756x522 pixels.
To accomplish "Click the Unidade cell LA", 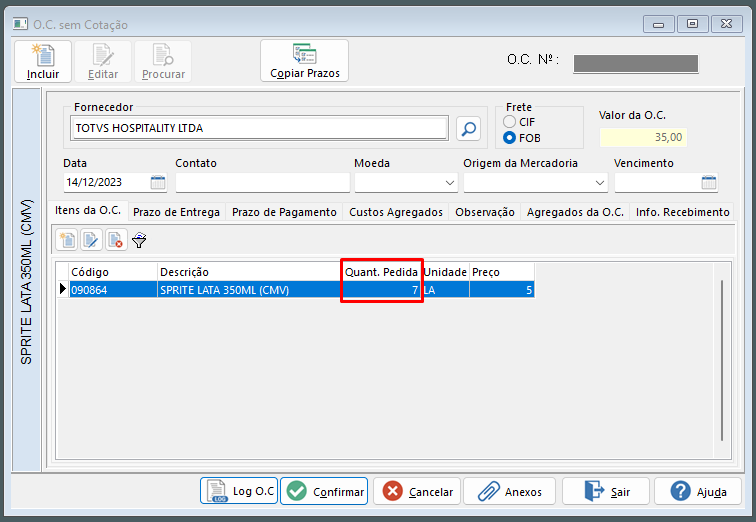I will pyautogui.click(x=445, y=290).
